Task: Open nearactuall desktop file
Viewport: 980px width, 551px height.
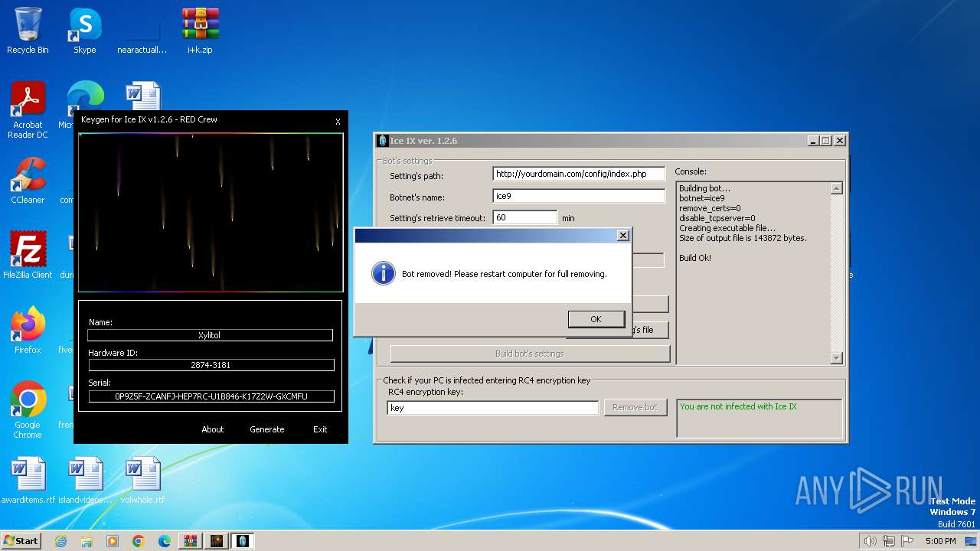Action: click(142, 31)
